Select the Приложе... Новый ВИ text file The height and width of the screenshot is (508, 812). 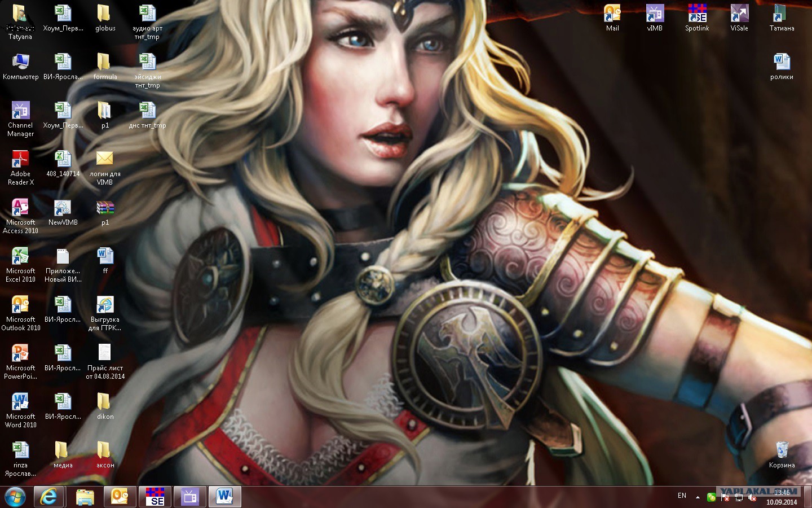click(63, 265)
